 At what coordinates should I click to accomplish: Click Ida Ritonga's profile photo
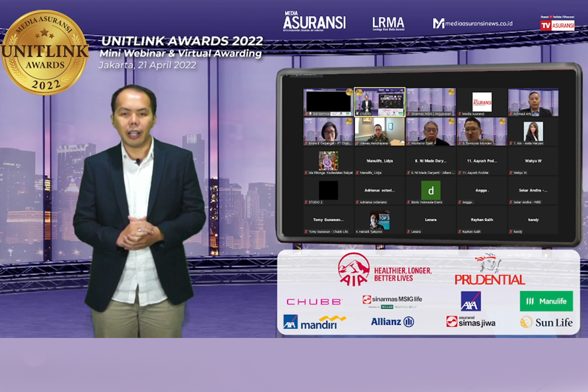coord(328,161)
